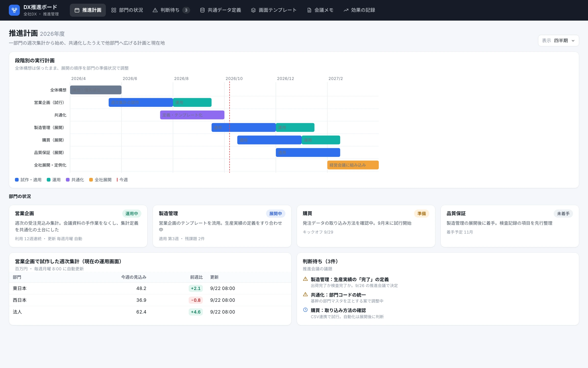Click the warning icon beside 製造管理:生産実績の「完了」の定義
588x368 pixels.
point(305,279)
